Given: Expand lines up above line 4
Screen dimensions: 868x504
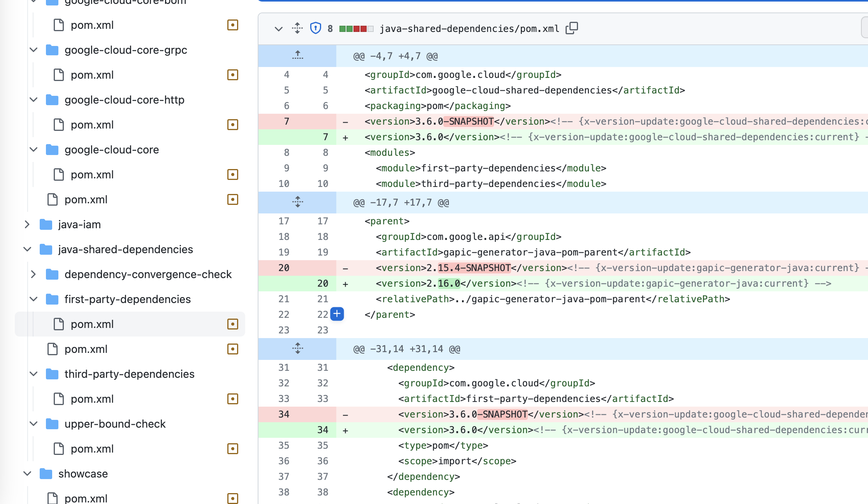Looking at the screenshot, I should point(297,56).
